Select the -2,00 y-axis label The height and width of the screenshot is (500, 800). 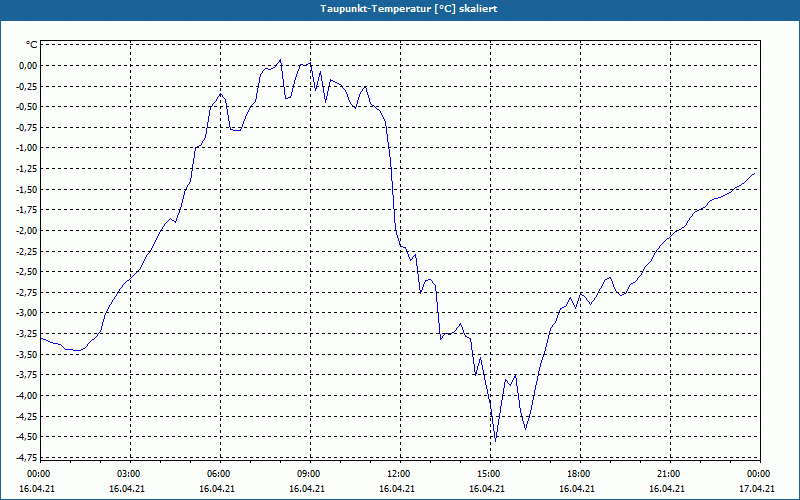(x=27, y=231)
